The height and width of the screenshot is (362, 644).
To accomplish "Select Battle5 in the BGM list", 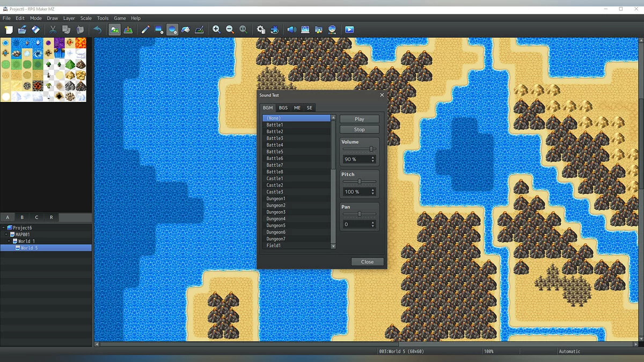I will (x=296, y=152).
